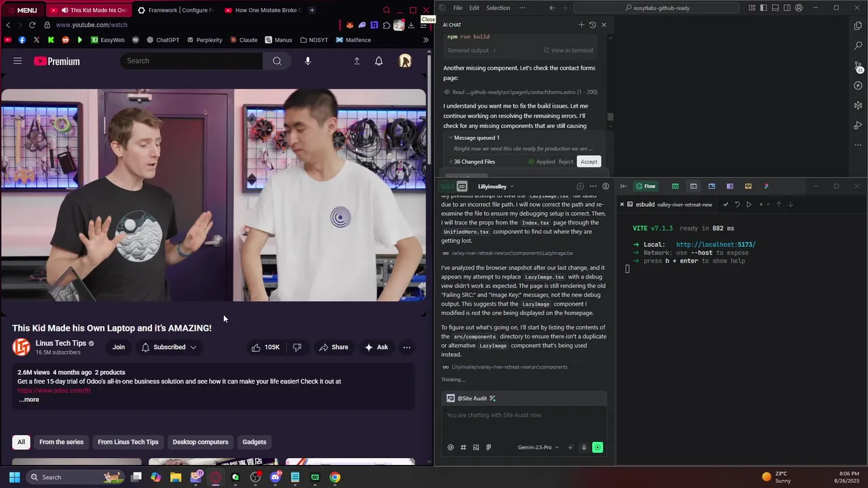Select the 'From Linus Tech Tips' chip

click(x=128, y=442)
